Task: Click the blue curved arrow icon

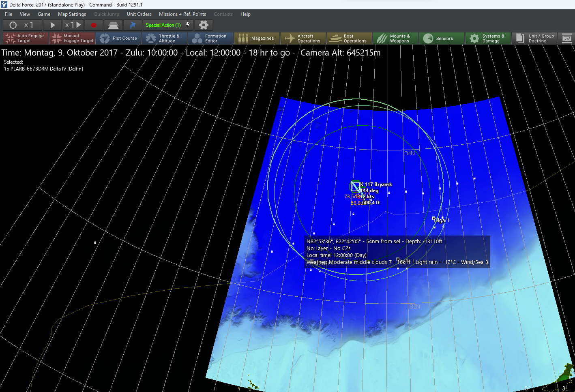Action: coord(133,25)
